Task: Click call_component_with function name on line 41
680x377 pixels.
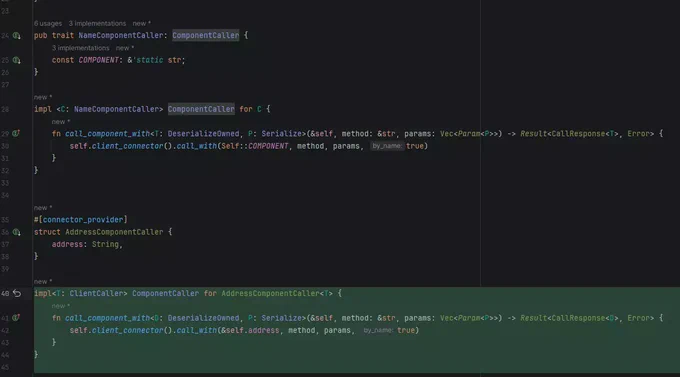Action: click(x=107, y=318)
